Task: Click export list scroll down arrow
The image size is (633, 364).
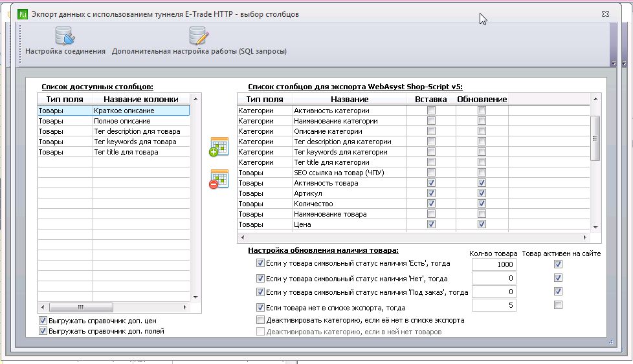Action: point(595,228)
